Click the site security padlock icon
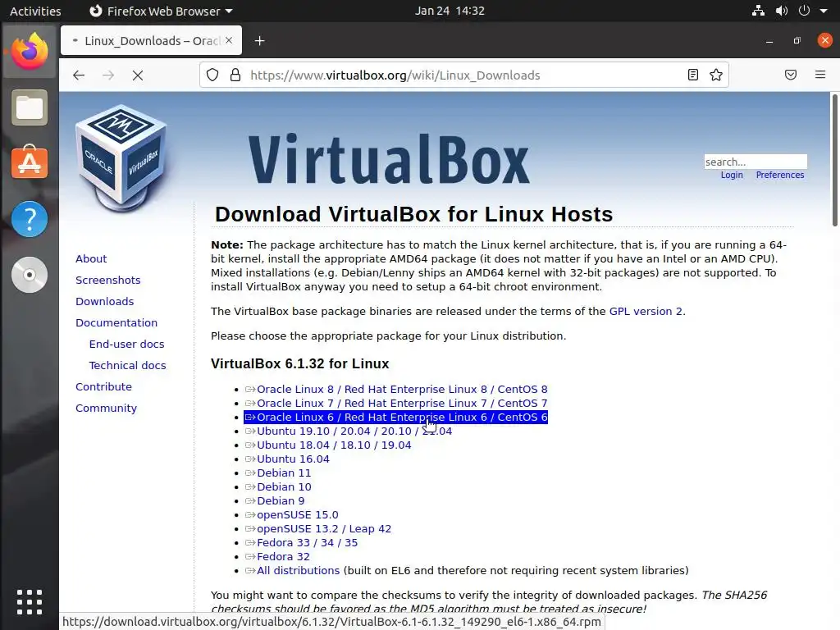 (235, 75)
